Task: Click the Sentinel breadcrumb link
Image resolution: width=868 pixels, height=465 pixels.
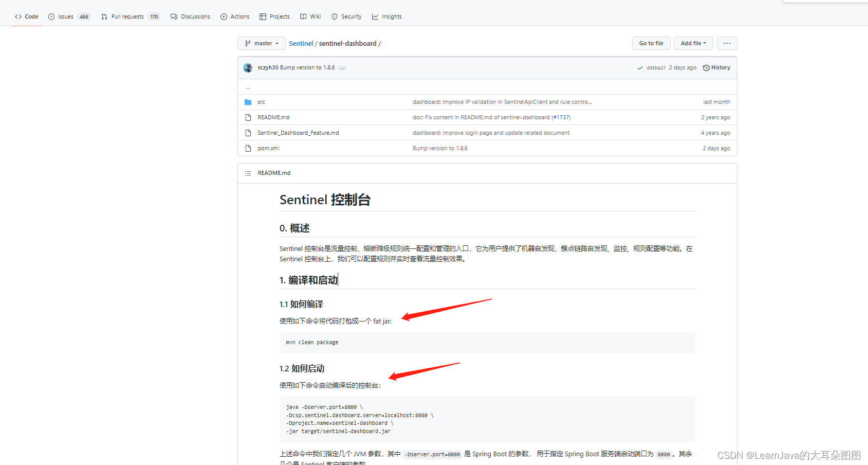Action: (301, 43)
